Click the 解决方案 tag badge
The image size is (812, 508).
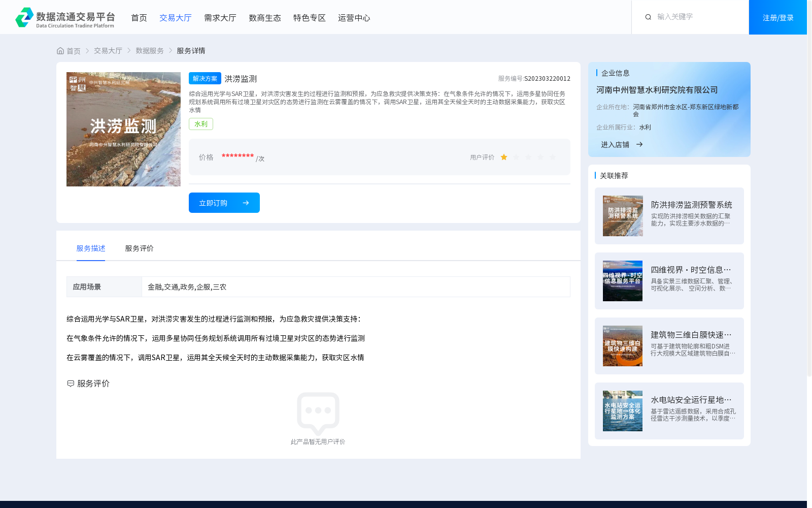pos(205,78)
